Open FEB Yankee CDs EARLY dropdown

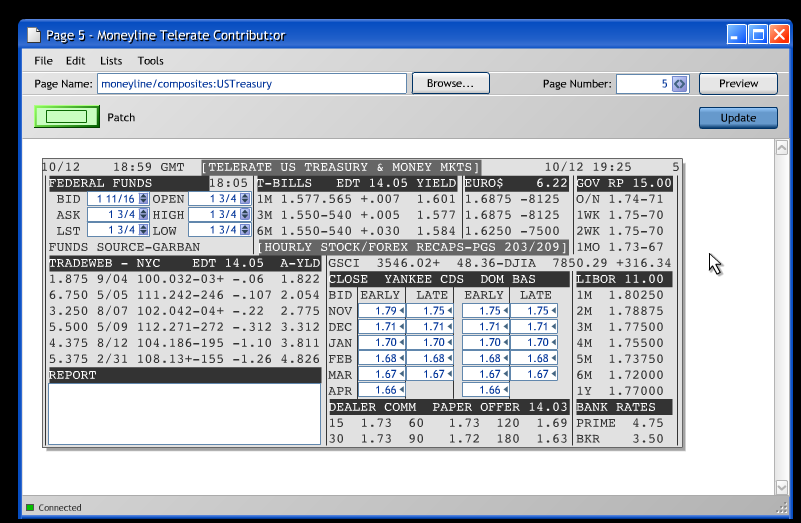coord(402,359)
